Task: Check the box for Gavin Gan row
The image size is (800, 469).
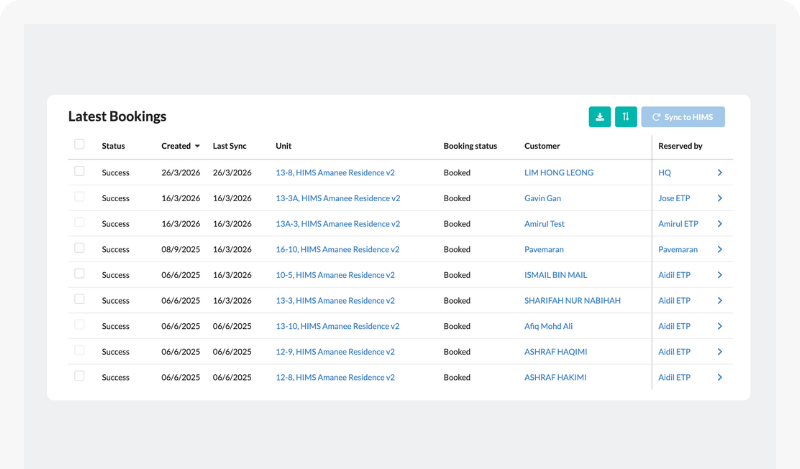Action: coord(79,196)
